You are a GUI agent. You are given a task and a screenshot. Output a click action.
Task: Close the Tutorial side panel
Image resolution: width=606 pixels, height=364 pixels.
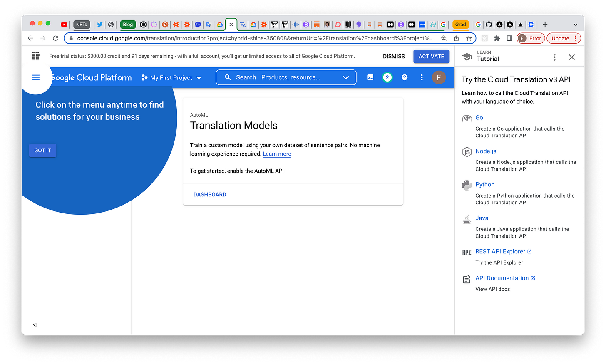[572, 57]
